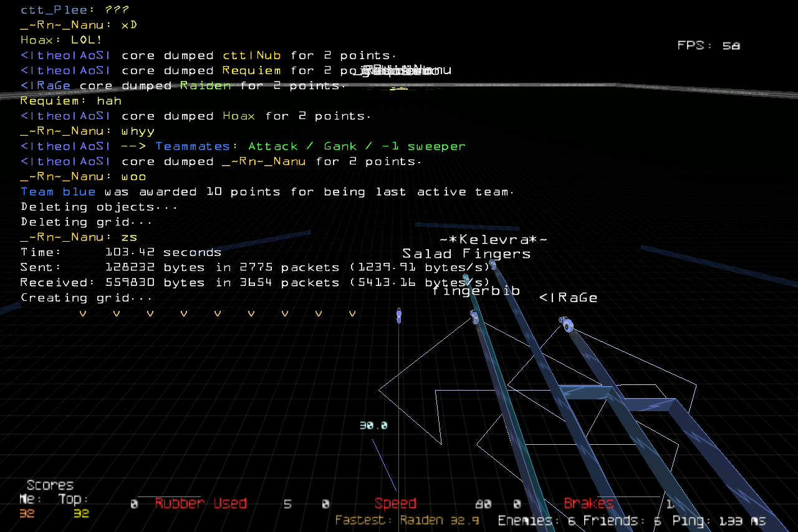Click the rightmost yellow chevron marker
The image size is (798, 532).
coord(352,313)
